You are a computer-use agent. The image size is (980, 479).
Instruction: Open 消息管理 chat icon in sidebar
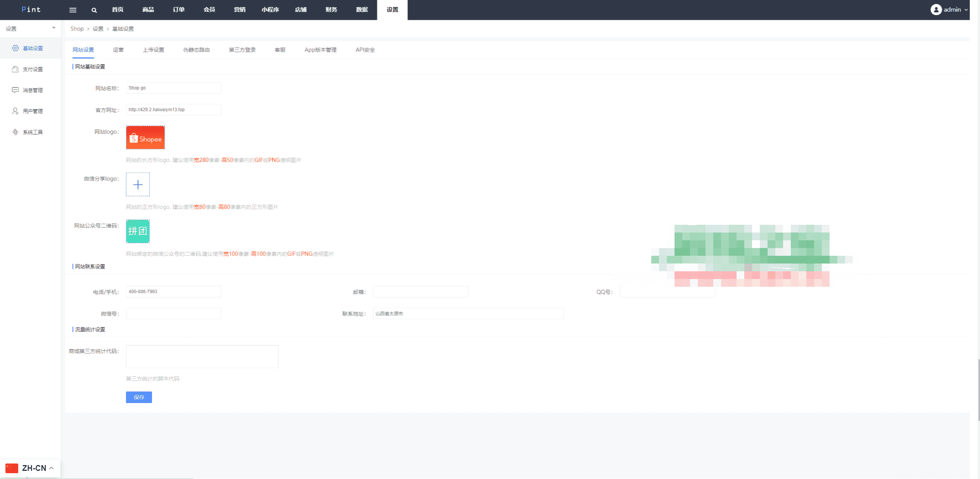click(x=15, y=90)
